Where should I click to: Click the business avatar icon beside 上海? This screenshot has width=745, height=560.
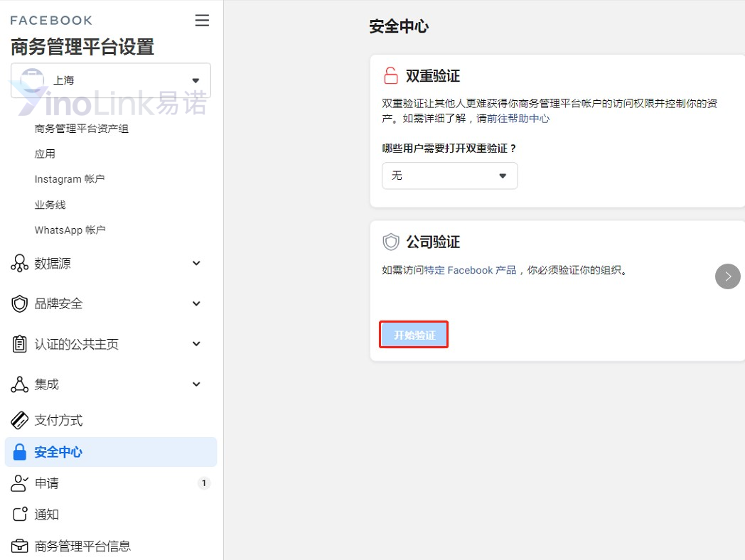point(32,80)
